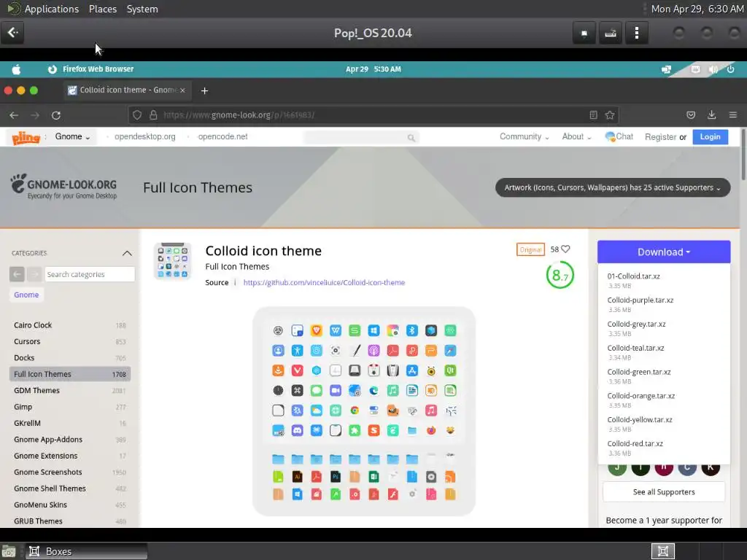This screenshot has height=560, width=747.
Task: Click the power icon in guest top bar
Action: 731,69
